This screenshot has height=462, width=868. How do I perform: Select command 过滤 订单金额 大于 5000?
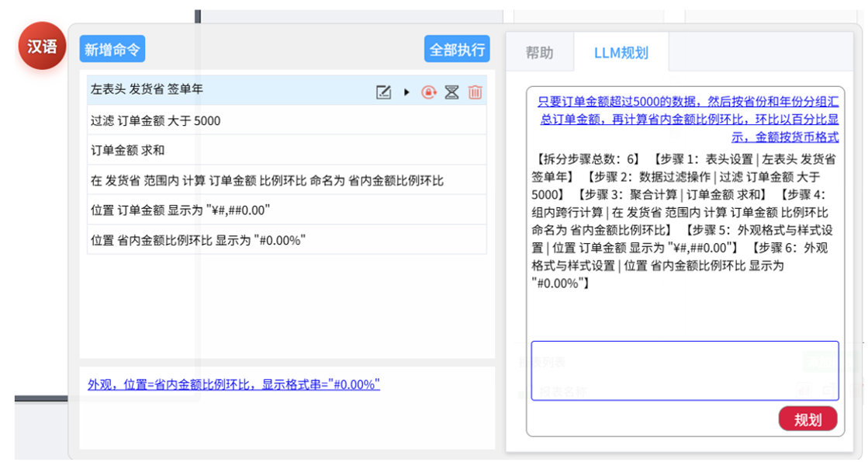coord(287,120)
